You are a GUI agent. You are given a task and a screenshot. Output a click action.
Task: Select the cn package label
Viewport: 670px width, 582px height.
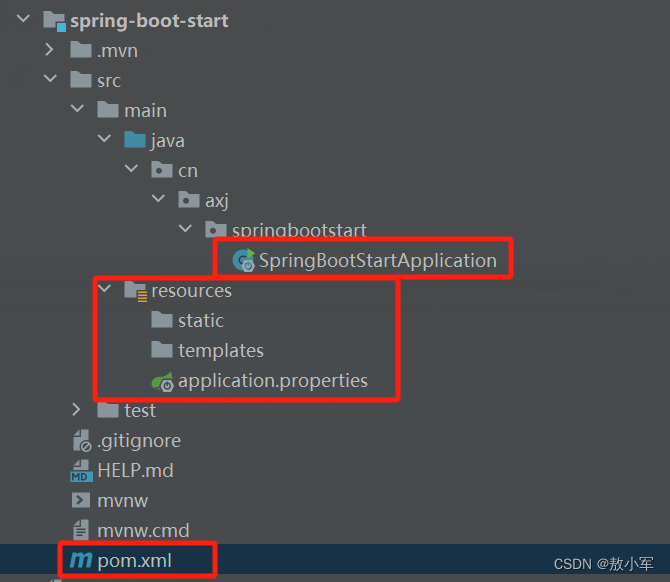click(188, 171)
